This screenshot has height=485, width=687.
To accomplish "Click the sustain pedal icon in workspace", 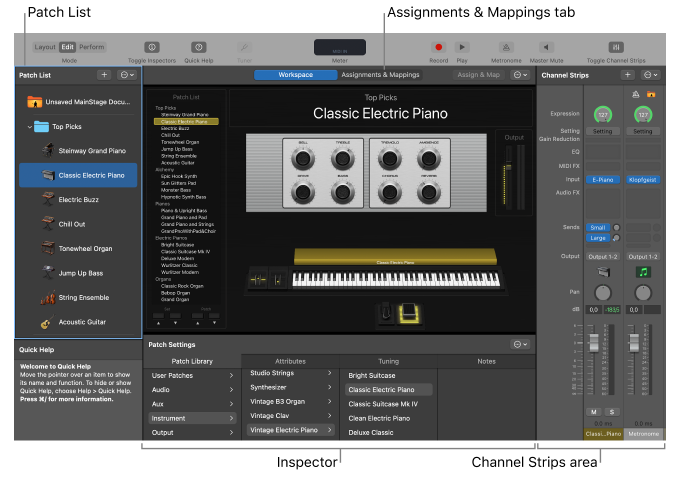I will (386, 313).
